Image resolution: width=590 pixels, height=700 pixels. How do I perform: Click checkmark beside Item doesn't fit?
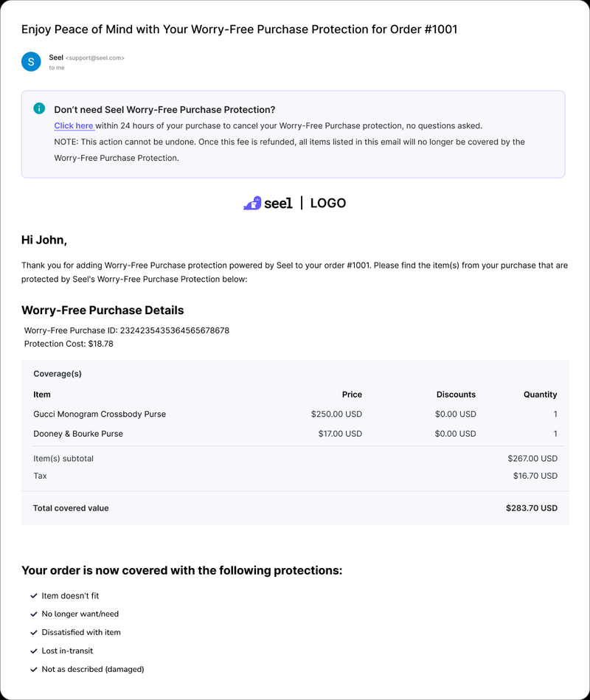pos(34,595)
